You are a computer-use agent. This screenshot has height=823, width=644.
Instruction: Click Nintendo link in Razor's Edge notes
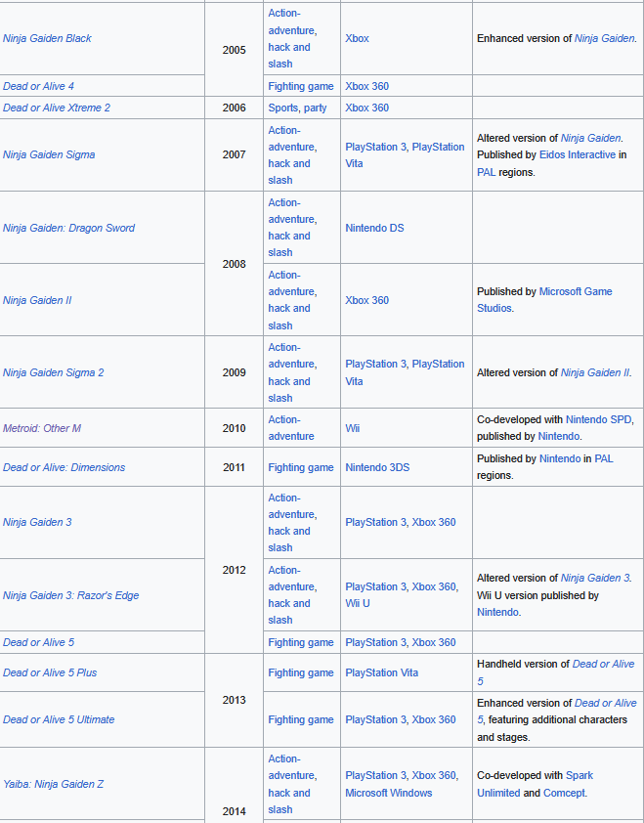point(497,612)
